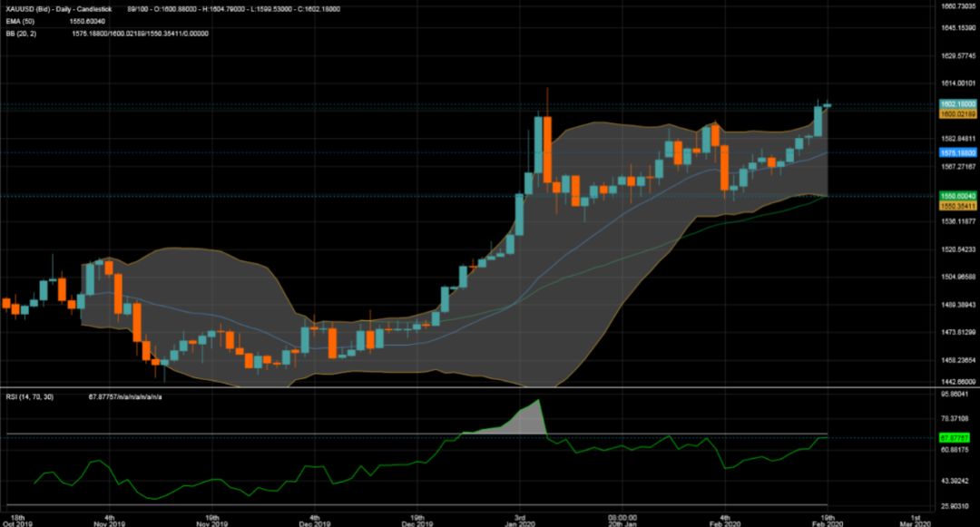Click the 4th Feb 2020 date label

coord(725,521)
